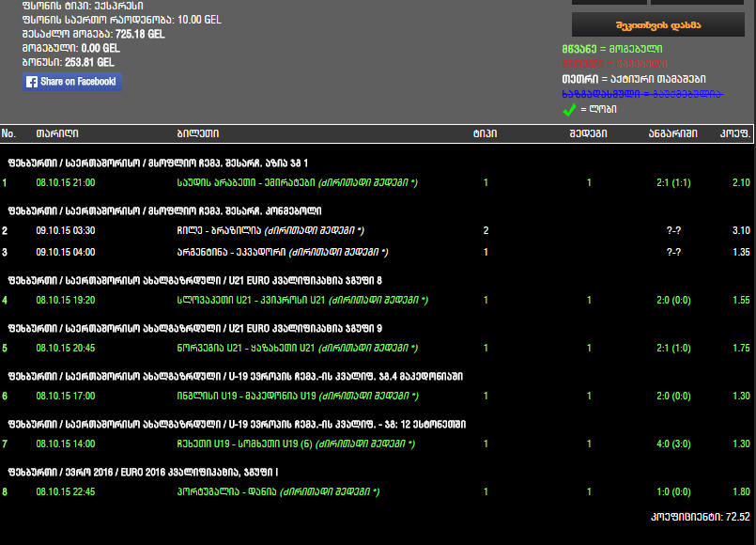Click row number 2 in No. column
Screen dimensions: 756x545
tap(5, 230)
